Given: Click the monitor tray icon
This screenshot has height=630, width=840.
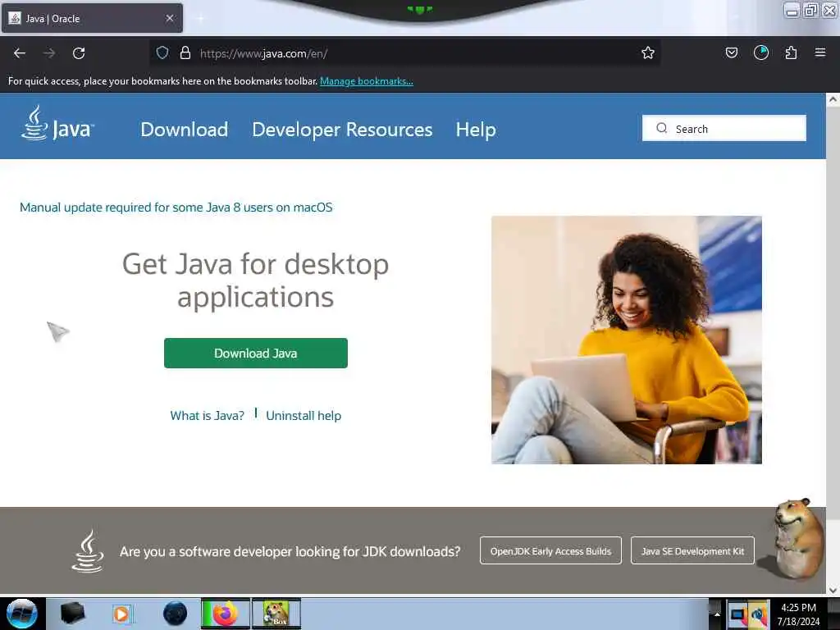Looking at the screenshot, I should point(738,614).
